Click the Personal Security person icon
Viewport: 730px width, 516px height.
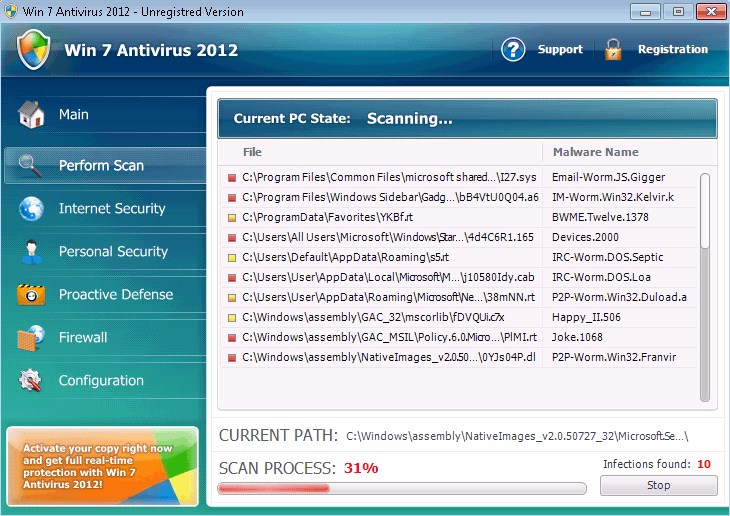(x=32, y=252)
